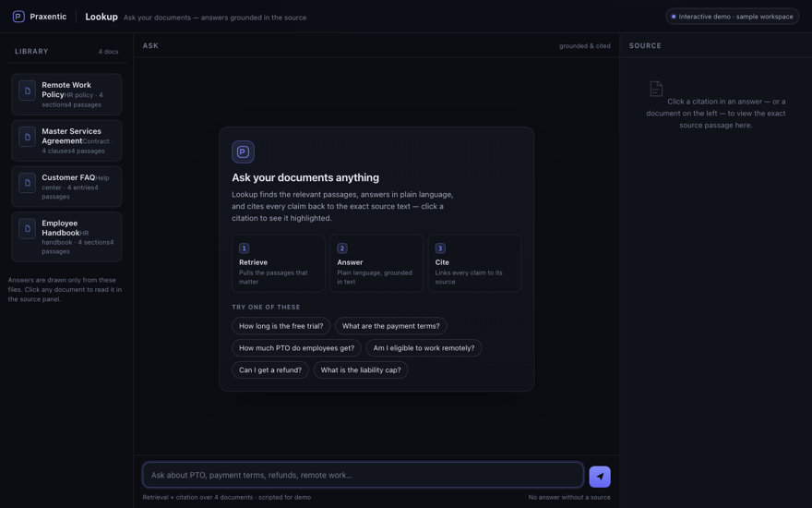Ask "What is the liability cap?"

click(361, 370)
